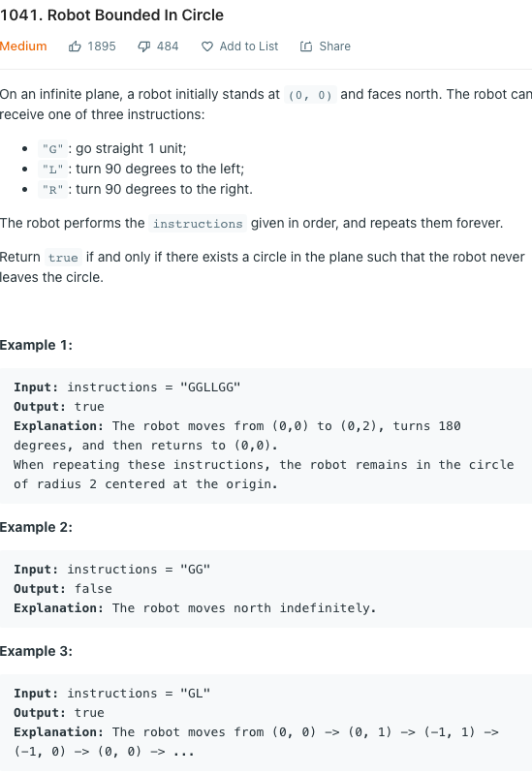Viewport: 532px width, 774px height.
Task: Click the thumbs-up like icon
Action: tap(75, 46)
